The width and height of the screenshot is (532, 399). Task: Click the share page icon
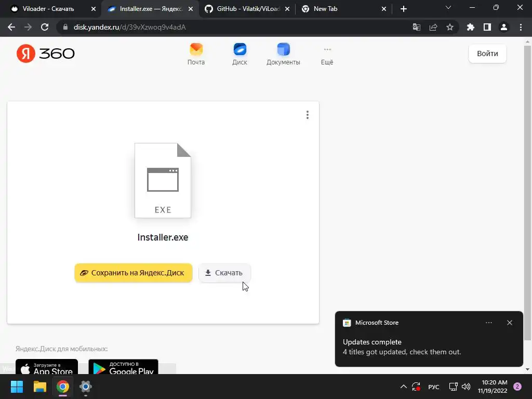click(433, 27)
